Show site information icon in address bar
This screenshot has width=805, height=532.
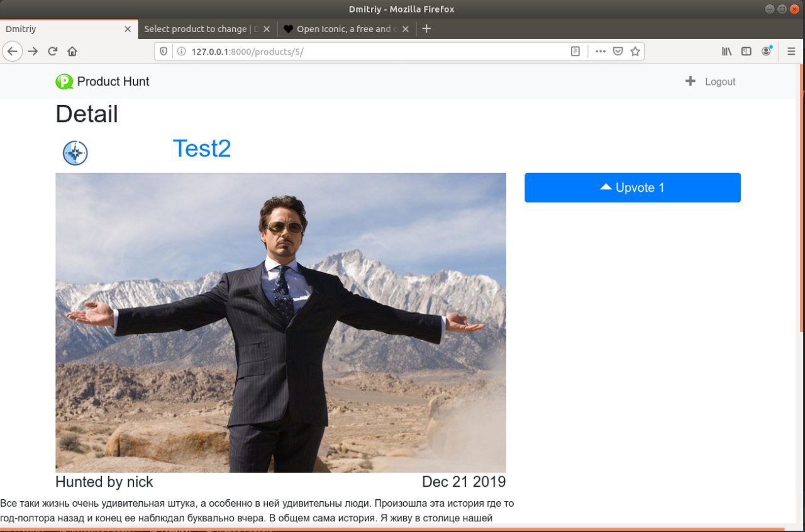pos(181,52)
